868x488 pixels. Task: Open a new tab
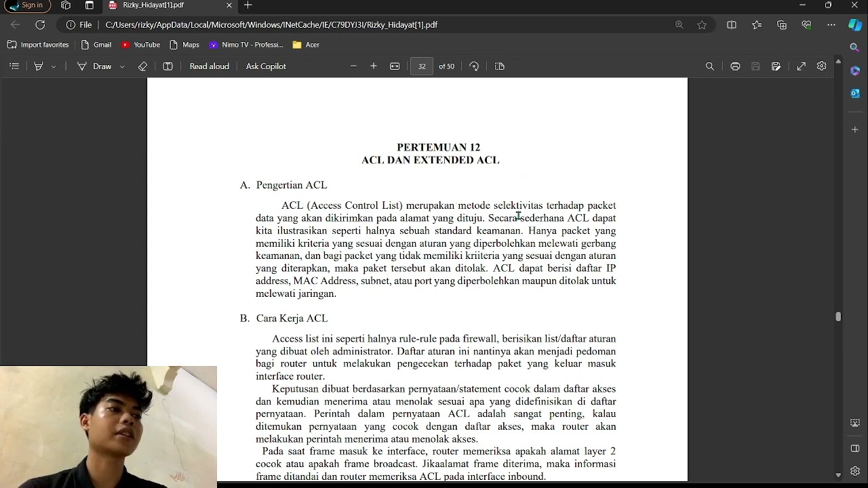pyautogui.click(x=248, y=5)
